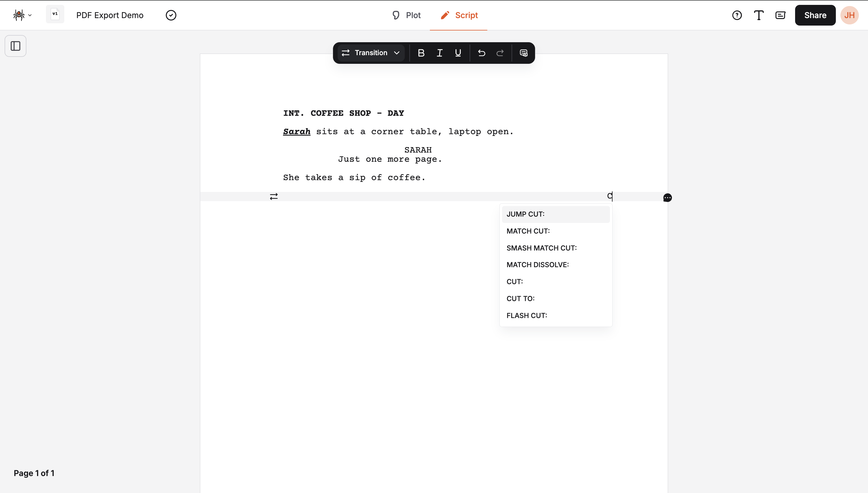Click the Bold formatting icon
The width and height of the screenshot is (868, 493).
[x=421, y=53]
